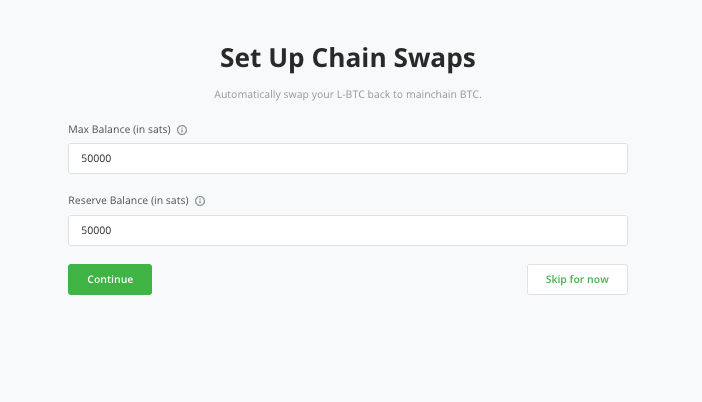Focus the second field containing 50000
702x402 pixels.
pos(347,230)
